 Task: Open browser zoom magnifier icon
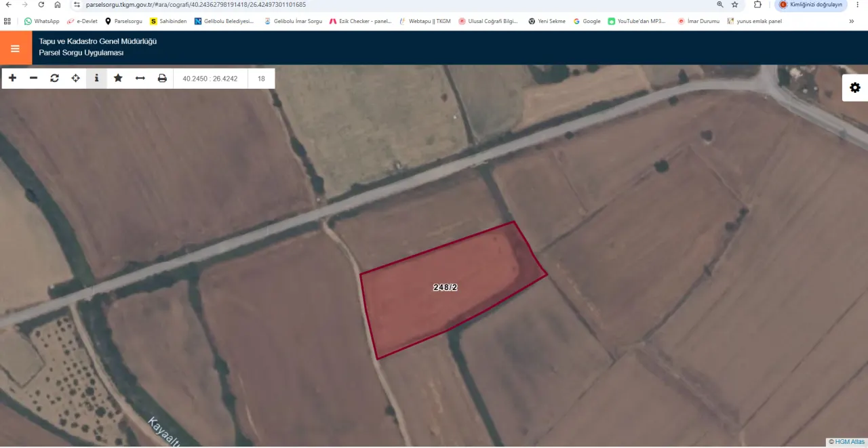tap(720, 5)
